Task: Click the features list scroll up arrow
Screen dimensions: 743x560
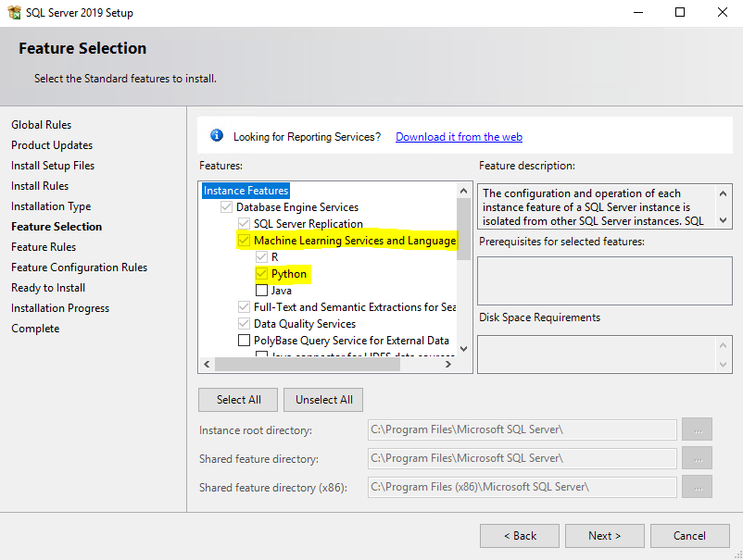Action: click(463, 191)
